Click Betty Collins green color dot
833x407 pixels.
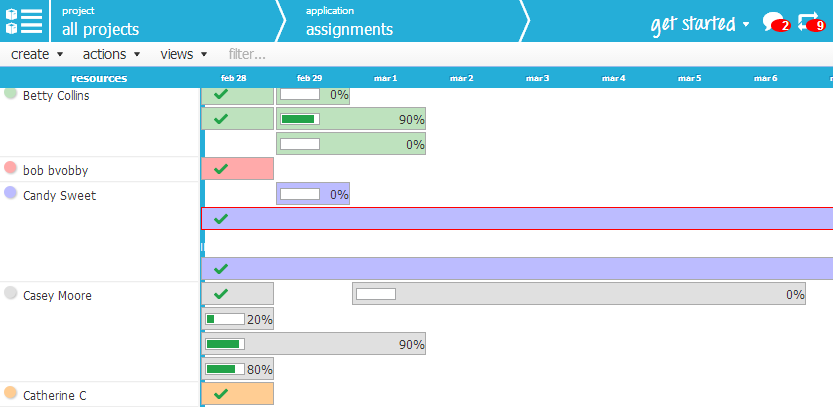[x=11, y=92]
